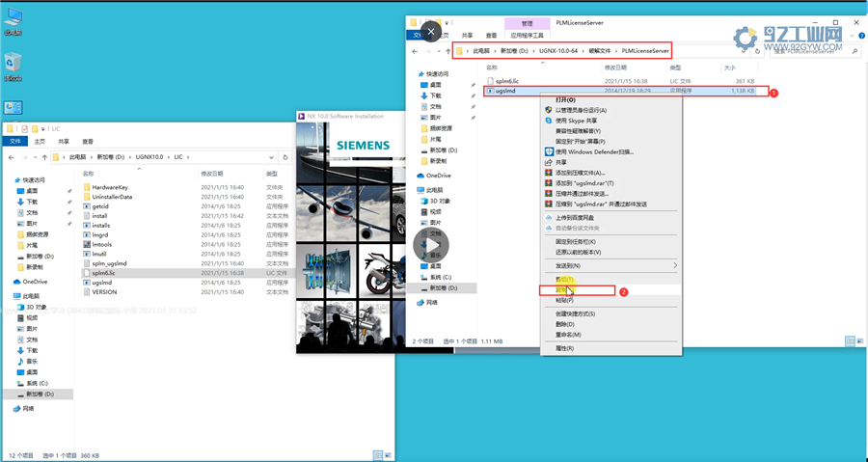Choose 删除(D) in the context menu

coord(564,324)
